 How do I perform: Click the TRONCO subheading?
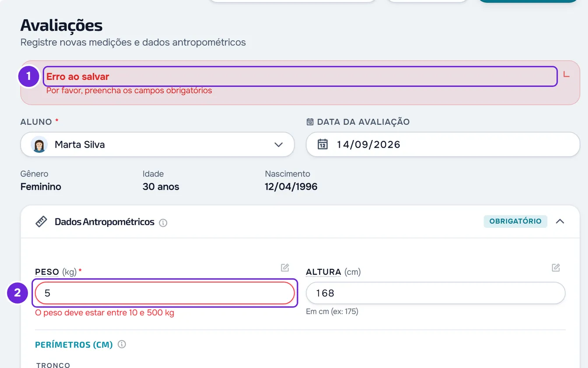[x=53, y=365]
